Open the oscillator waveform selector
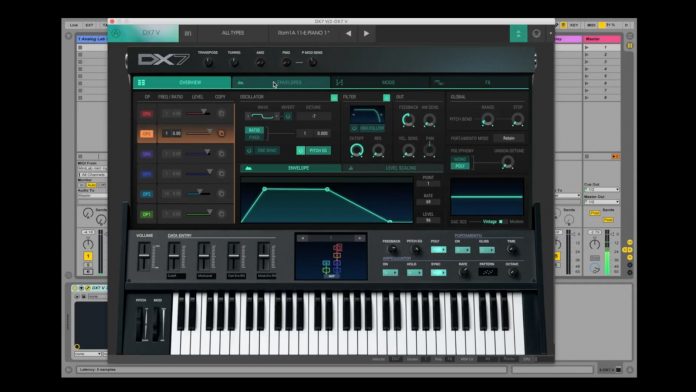Image resolution: width=696 pixels, height=392 pixels. (263, 116)
